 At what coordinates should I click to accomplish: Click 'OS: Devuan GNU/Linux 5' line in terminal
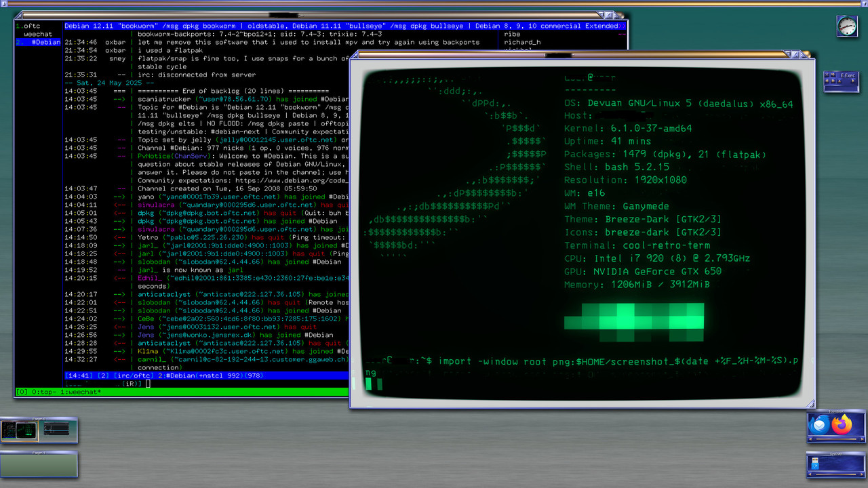[x=679, y=104]
